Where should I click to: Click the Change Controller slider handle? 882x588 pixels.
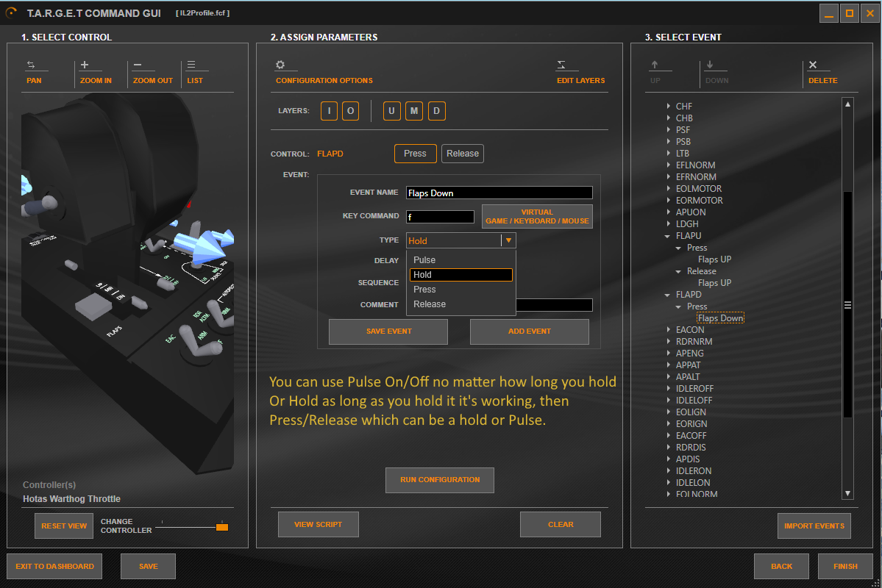point(222,527)
